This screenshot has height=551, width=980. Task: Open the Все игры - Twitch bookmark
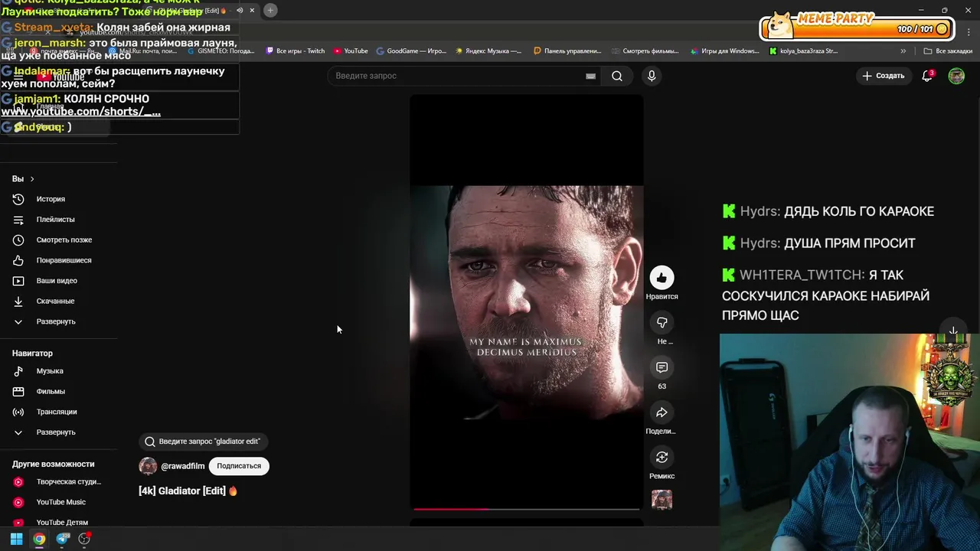coord(296,51)
